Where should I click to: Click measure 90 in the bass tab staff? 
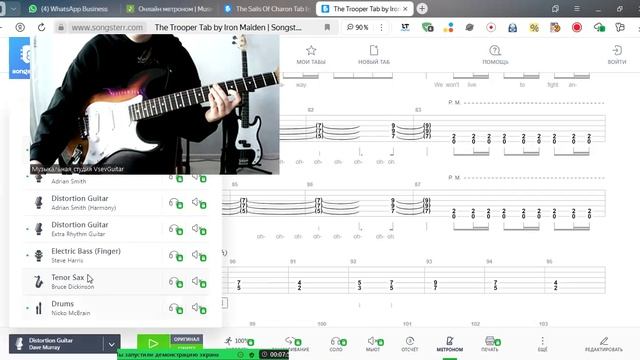pos(257,280)
